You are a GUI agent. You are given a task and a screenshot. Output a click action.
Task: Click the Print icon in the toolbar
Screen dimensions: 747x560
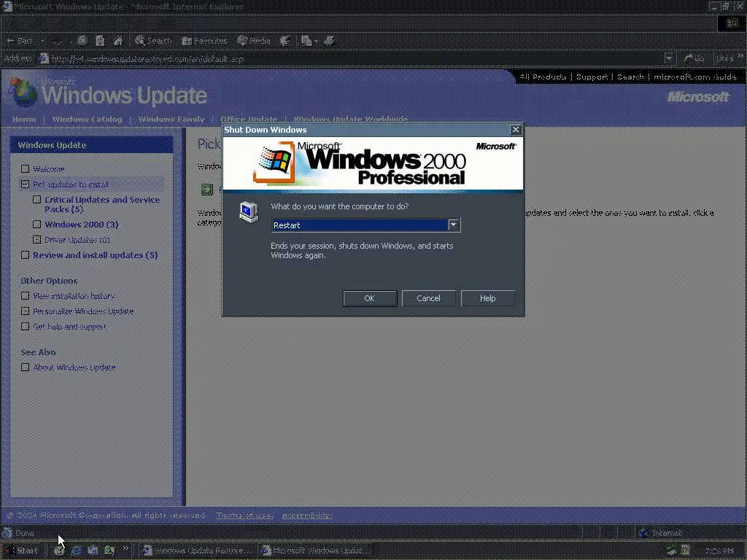click(x=329, y=41)
